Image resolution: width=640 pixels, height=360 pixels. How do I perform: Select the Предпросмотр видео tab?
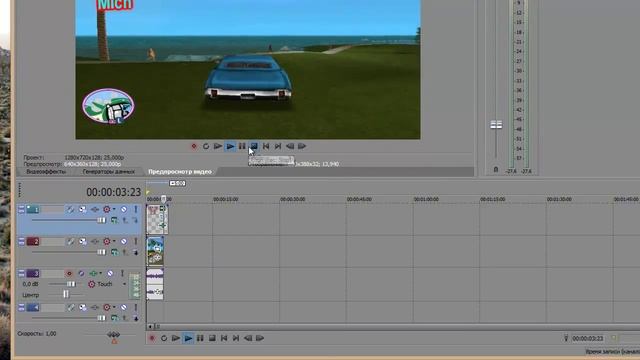click(180, 172)
